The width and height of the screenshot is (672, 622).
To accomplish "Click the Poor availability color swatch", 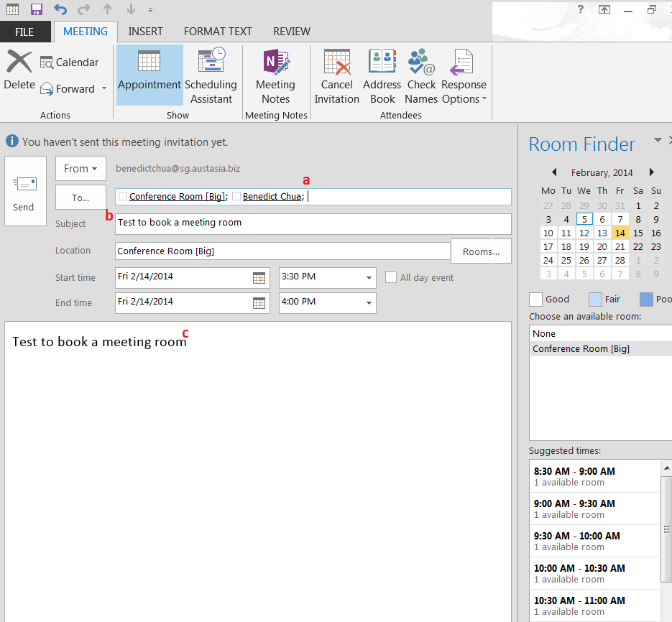I will coord(646,300).
